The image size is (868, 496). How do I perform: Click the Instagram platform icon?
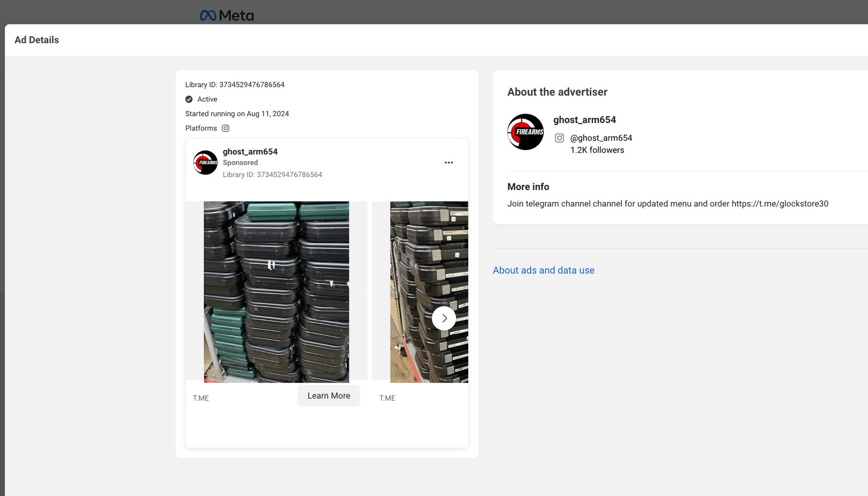click(226, 128)
